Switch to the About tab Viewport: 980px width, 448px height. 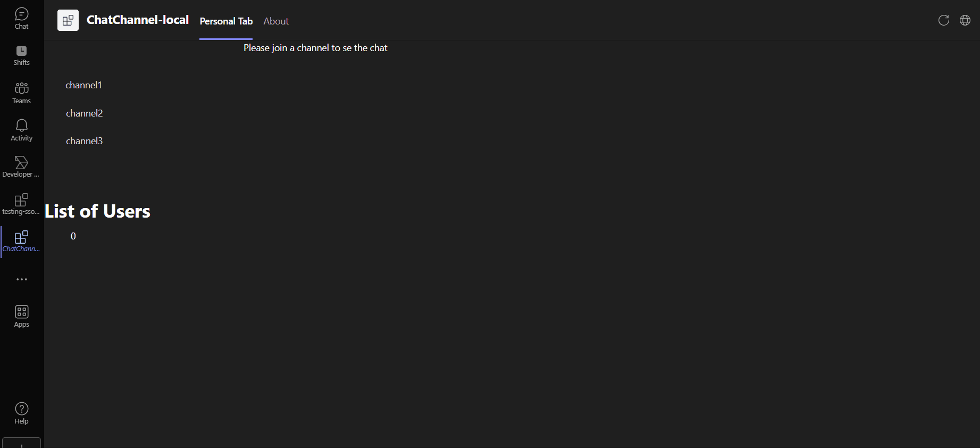pos(276,21)
